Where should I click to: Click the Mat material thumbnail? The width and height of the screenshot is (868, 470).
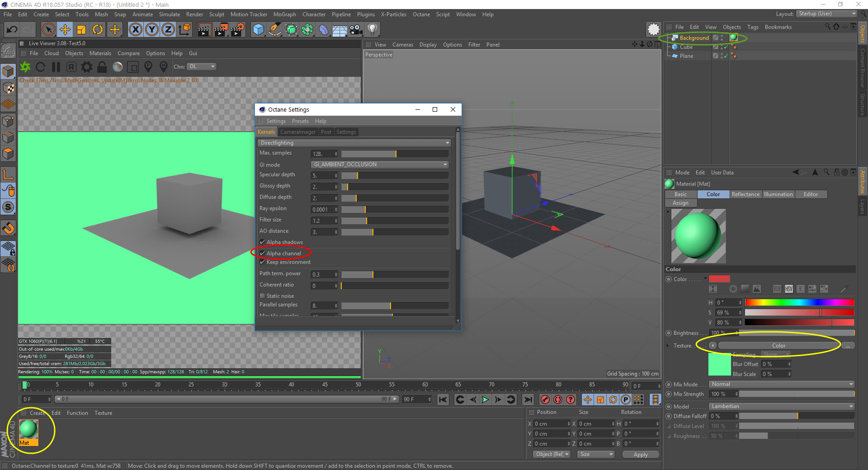point(28,429)
